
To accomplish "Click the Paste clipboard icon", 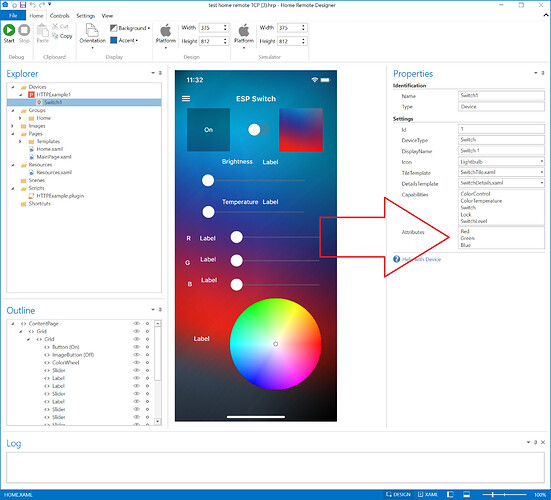I will pyautogui.click(x=43, y=31).
